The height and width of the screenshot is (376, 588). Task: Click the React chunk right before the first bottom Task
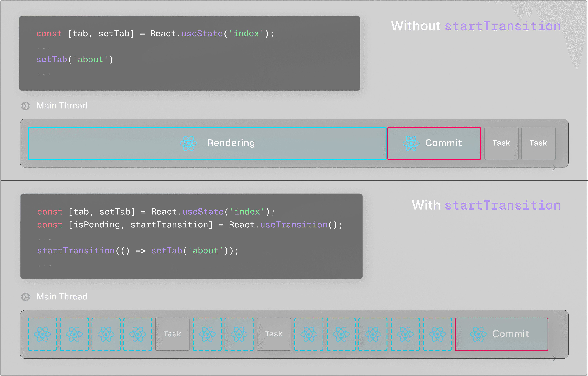click(138, 334)
